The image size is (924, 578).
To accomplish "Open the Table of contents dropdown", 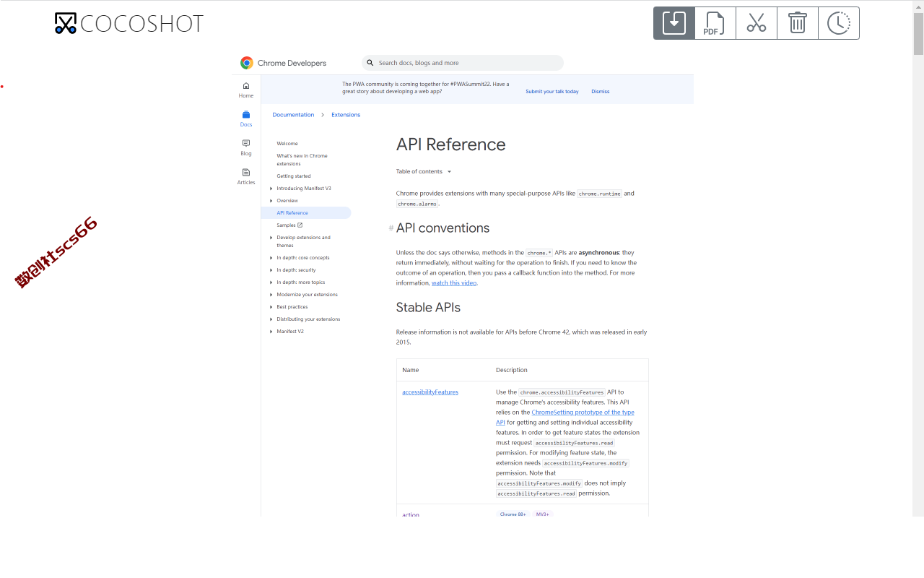I will pos(424,171).
